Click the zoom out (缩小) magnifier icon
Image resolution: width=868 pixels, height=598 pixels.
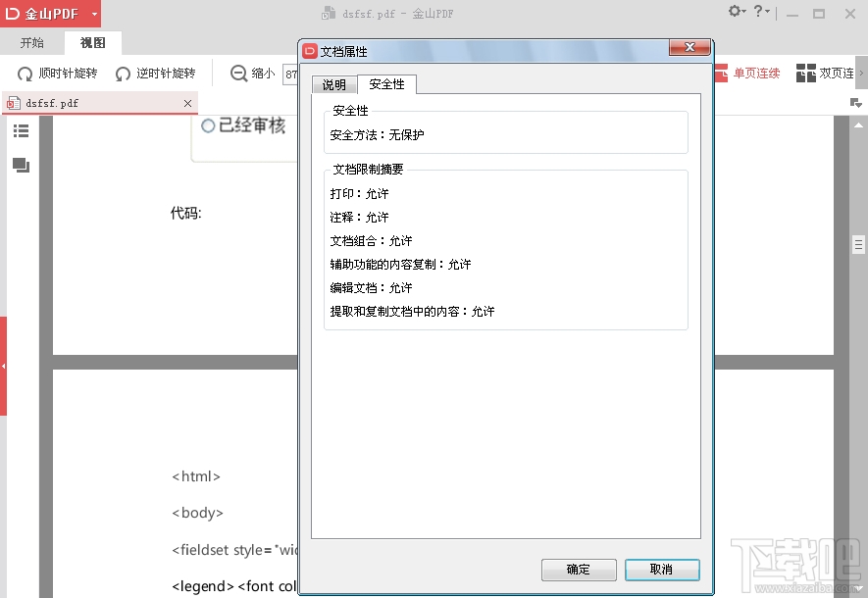tap(238, 73)
